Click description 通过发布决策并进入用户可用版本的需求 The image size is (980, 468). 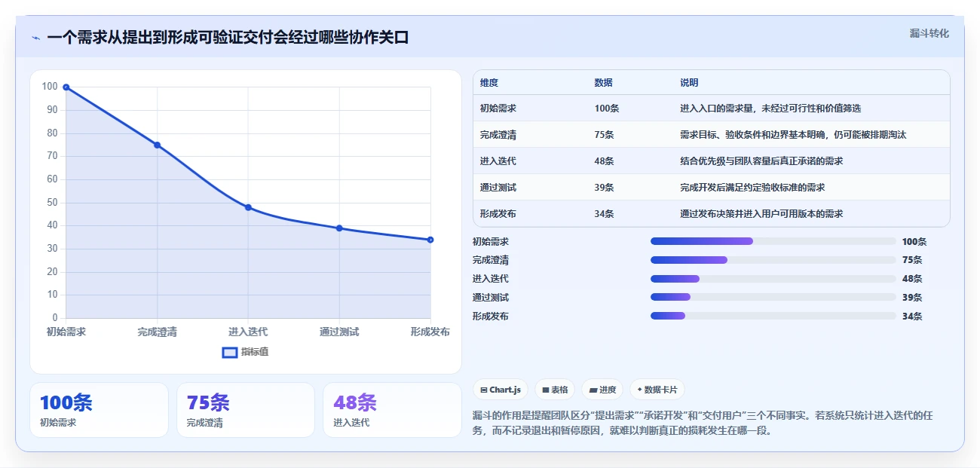(761, 214)
